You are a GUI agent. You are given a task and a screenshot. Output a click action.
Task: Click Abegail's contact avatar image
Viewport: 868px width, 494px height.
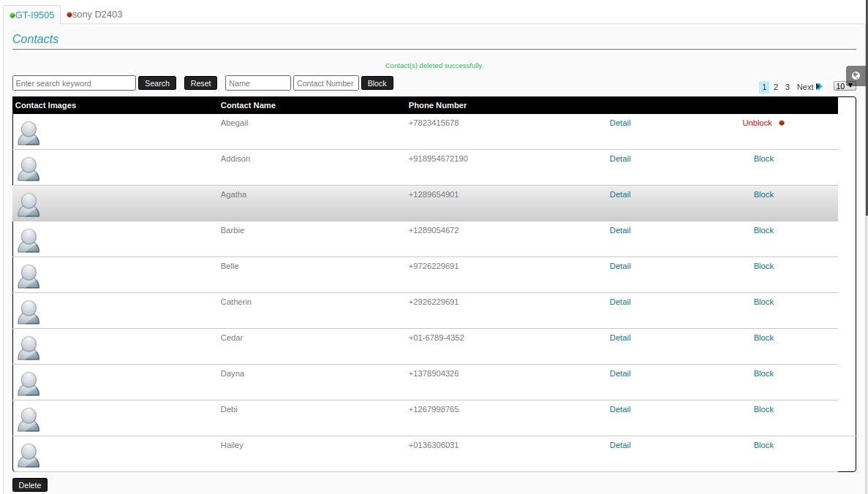tap(29, 133)
